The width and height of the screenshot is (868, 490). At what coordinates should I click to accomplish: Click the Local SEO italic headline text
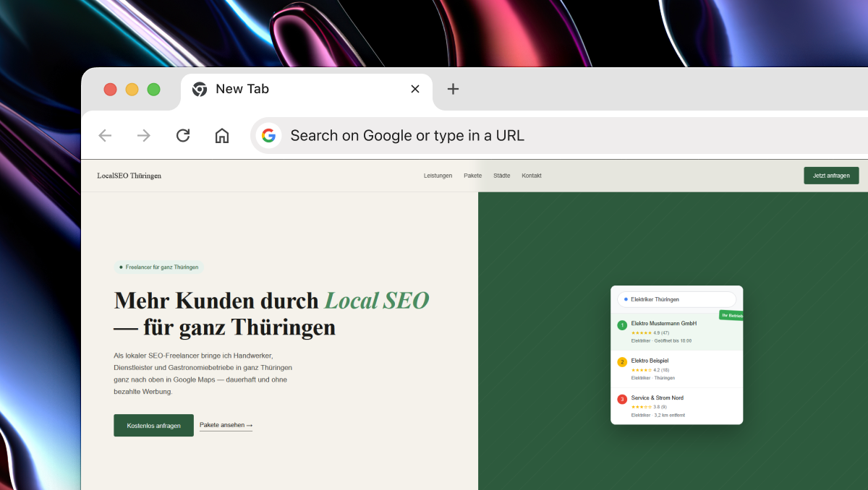tap(377, 300)
